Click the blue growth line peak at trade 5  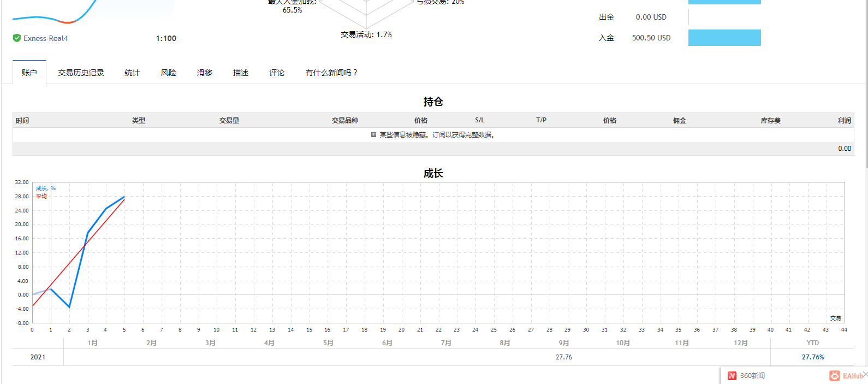[124, 197]
